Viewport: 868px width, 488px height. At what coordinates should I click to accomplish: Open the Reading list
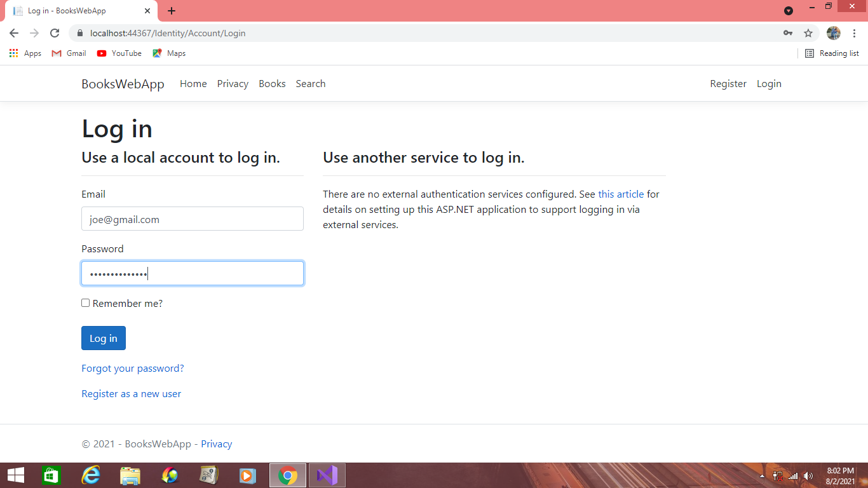pyautogui.click(x=831, y=53)
